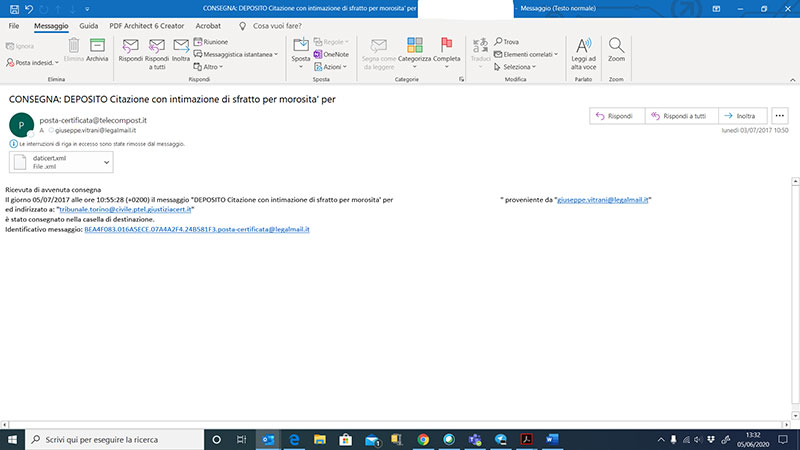Click the message identifier link

pos(197,230)
